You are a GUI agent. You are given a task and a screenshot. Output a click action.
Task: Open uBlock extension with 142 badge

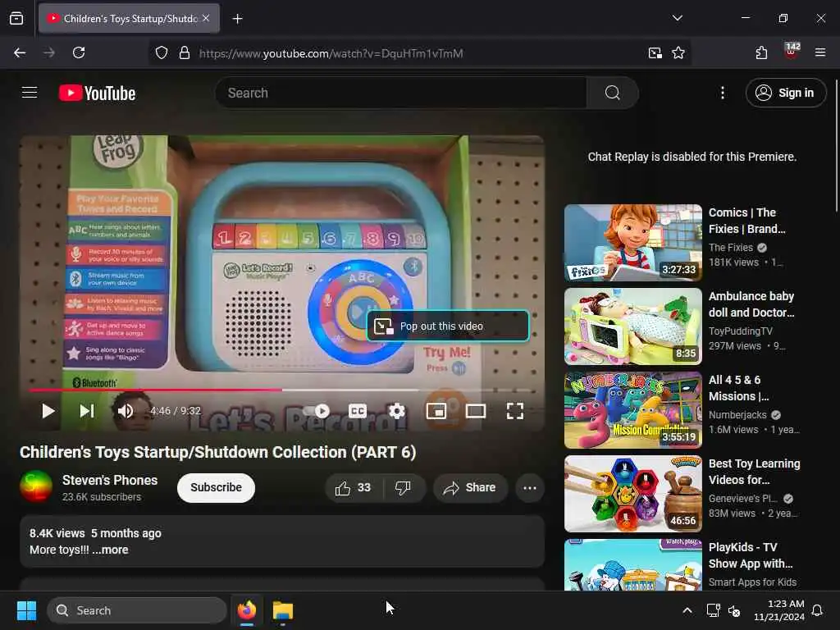pos(792,52)
